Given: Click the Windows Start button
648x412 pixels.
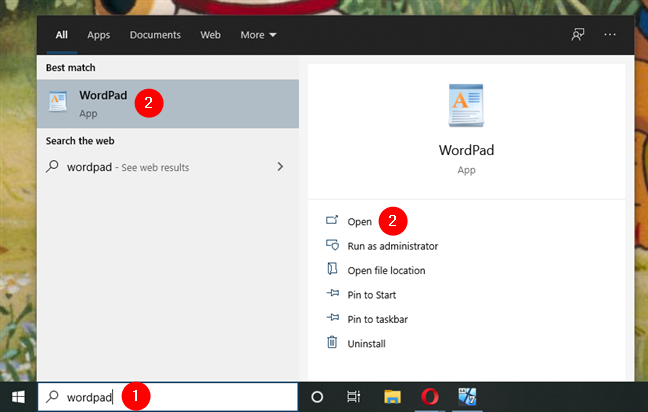Looking at the screenshot, I should (18, 396).
